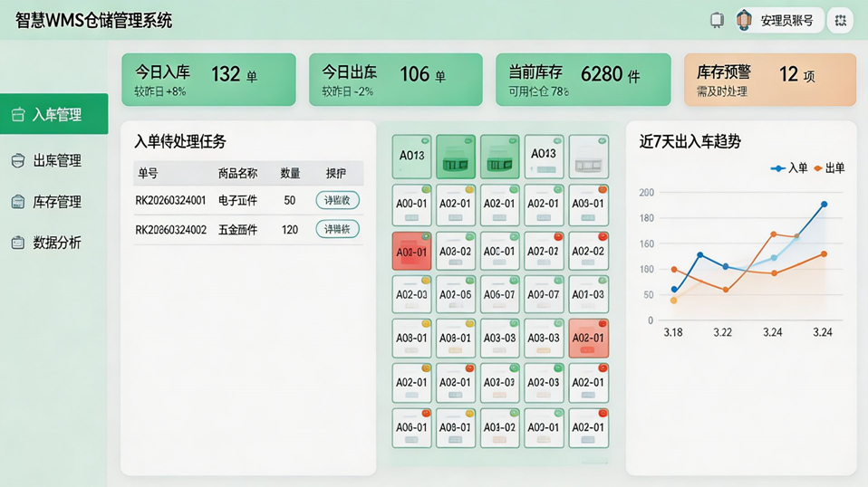
Task: Click quantity 120 in the task table
Action: [290, 229]
